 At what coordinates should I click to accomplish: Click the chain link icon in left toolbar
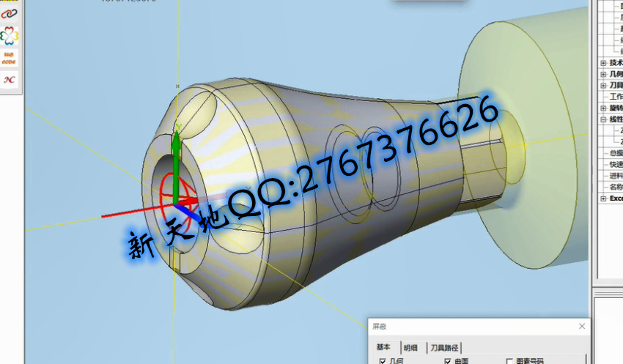(x=9, y=13)
